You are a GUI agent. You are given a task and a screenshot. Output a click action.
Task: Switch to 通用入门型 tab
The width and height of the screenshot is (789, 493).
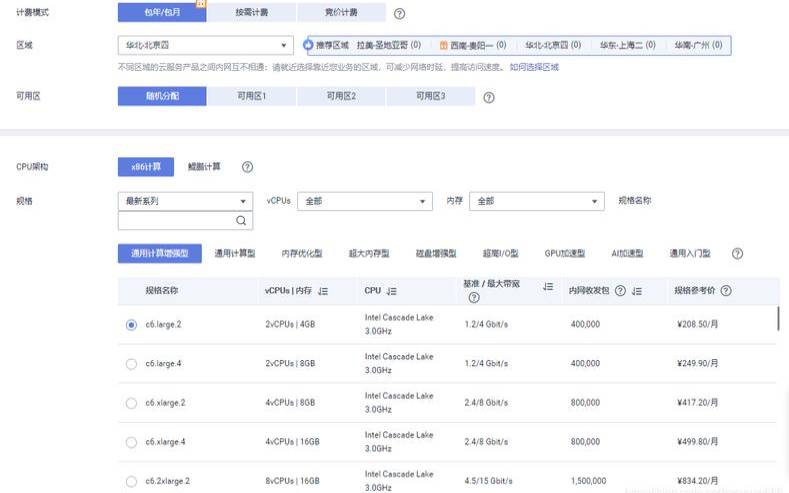[x=690, y=254]
